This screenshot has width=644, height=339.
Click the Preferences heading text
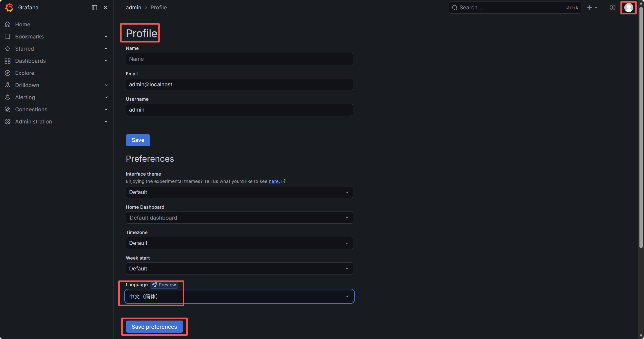pyautogui.click(x=150, y=159)
